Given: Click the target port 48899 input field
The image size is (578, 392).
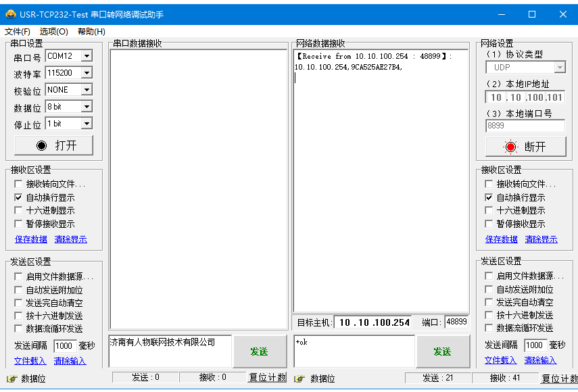Looking at the screenshot, I should [x=456, y=322].
